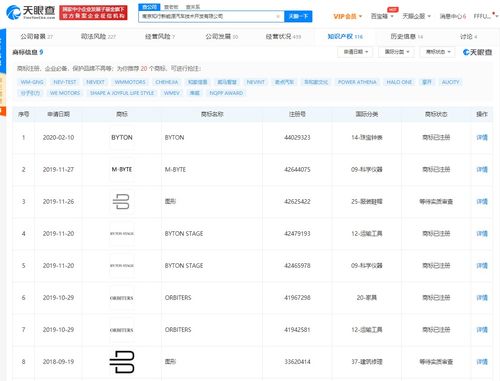Image resolution: width=500 pixels, height=381 pixels.
Task: Switch to the 讨论 tab
Action: [x=468, y=37]
